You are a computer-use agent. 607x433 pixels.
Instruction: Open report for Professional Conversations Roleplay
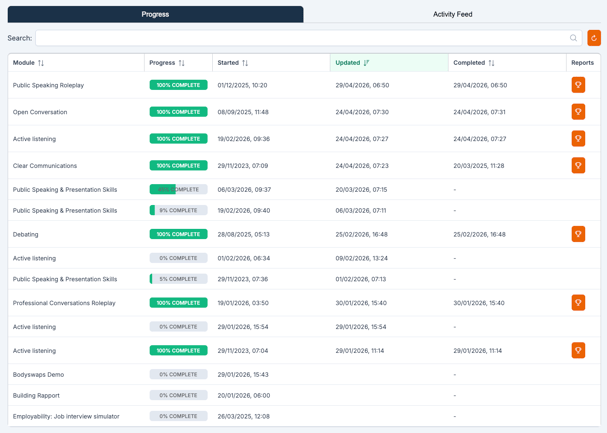pyautogui.click(x=578, y=303)
